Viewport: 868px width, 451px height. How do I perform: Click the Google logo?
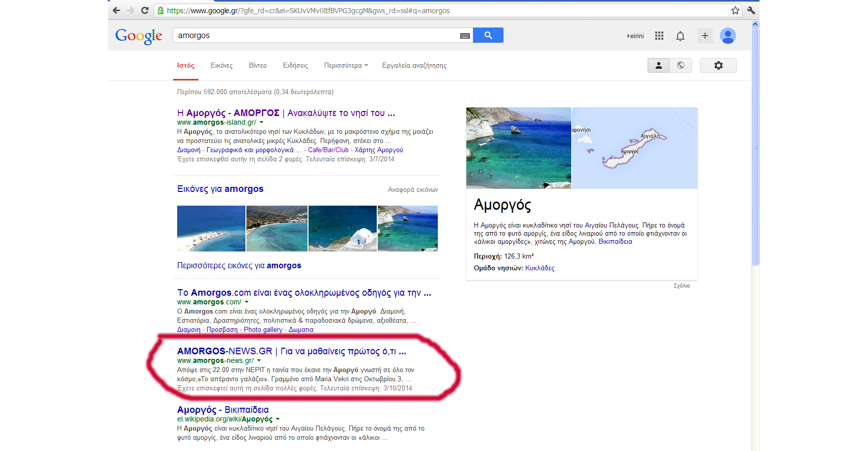(x=138, y=36)
